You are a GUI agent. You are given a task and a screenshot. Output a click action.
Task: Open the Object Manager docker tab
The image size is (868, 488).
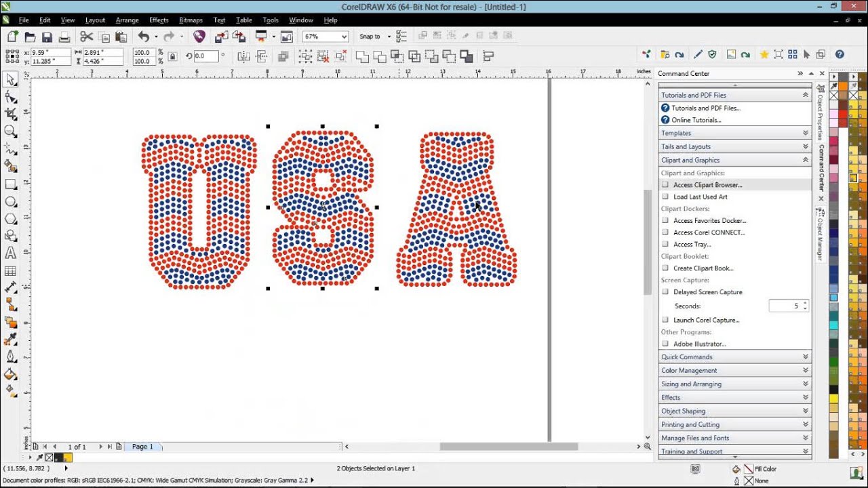[820, 234]
